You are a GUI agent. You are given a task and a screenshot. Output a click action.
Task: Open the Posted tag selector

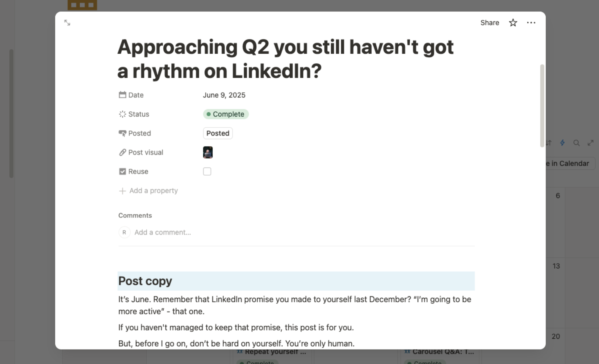point(218,133)
